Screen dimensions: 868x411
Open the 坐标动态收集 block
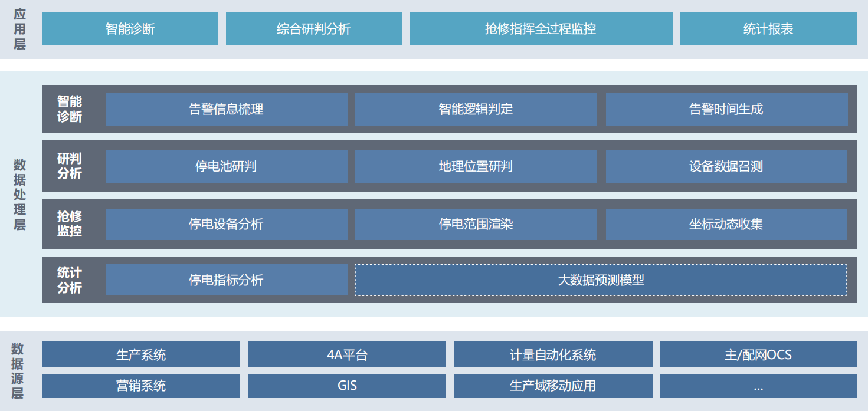(727, 224)
